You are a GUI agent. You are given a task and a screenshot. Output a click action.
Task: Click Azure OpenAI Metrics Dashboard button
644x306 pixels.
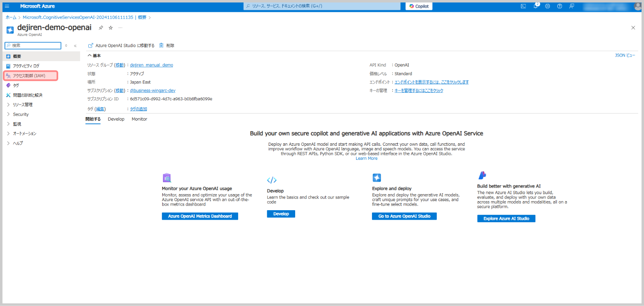click(200, 216)
